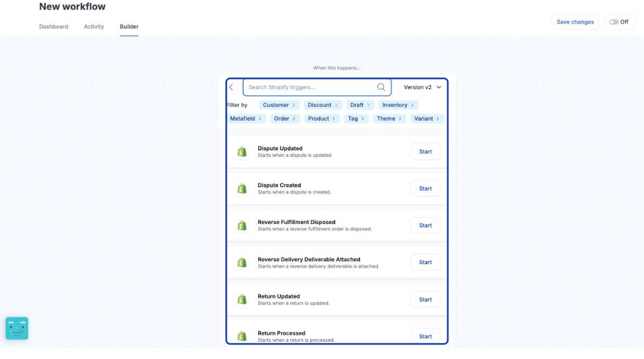Click the New workflow title
This screenshot has height=359, width=644.
point(72,6)
